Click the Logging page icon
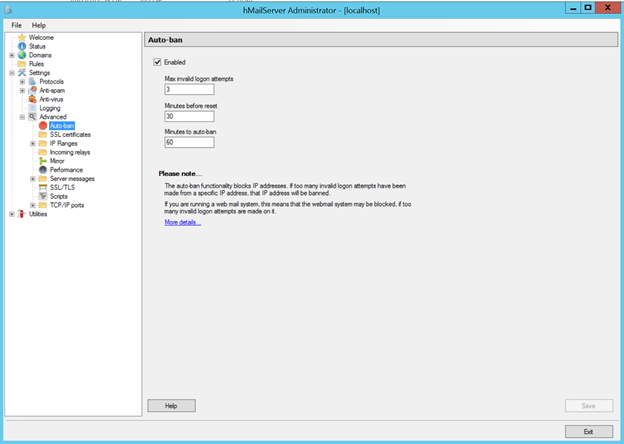624x444 pixels. [32, 108]
